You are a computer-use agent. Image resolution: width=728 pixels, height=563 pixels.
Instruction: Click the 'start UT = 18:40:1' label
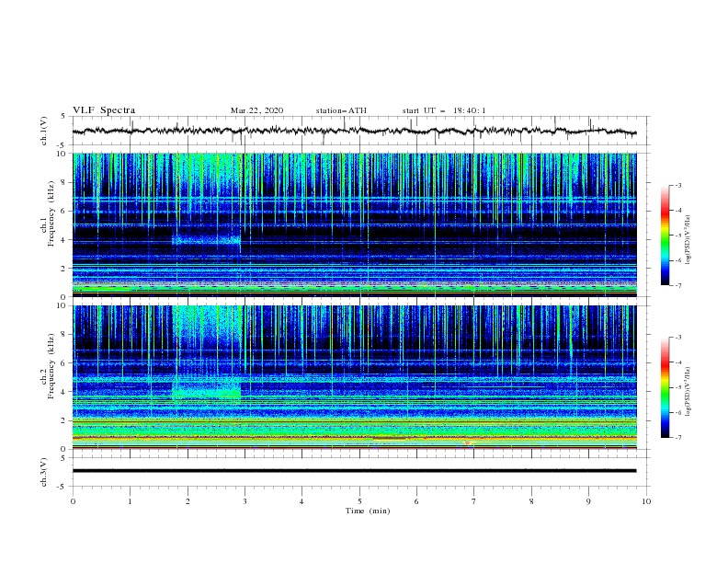pyautogui.click(x=444, y=110)
